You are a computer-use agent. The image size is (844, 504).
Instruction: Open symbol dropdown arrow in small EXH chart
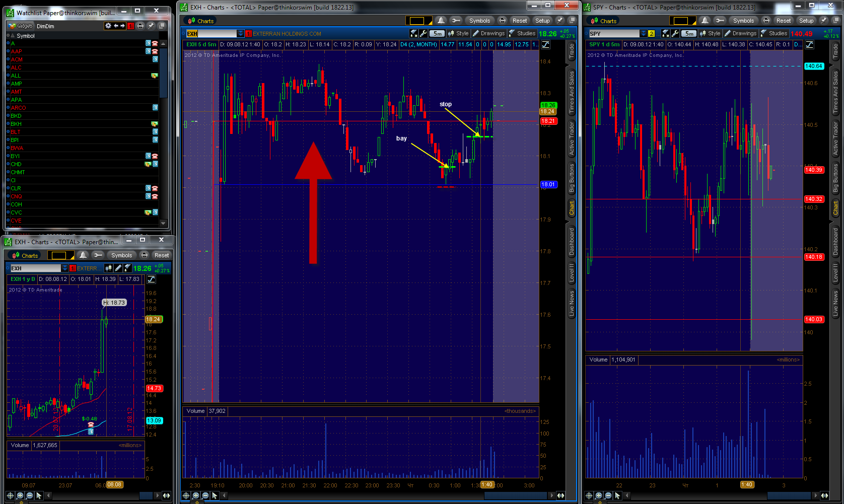click(64, 268)
